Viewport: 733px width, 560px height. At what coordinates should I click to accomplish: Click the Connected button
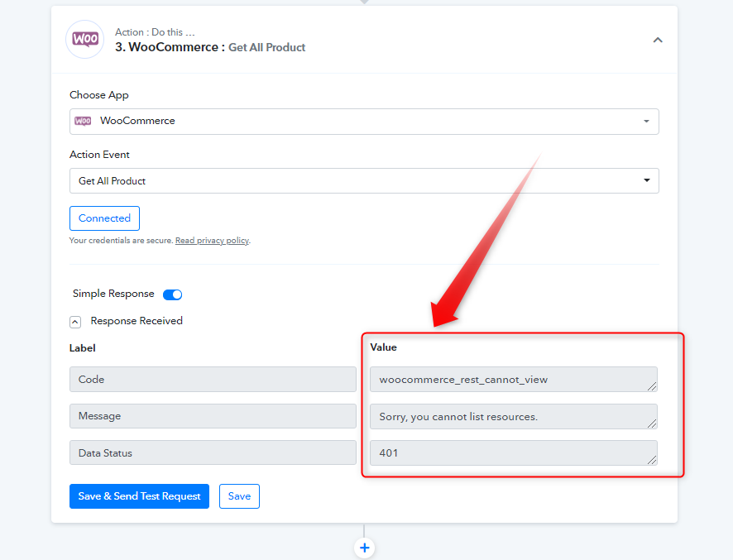click(104, 218)
